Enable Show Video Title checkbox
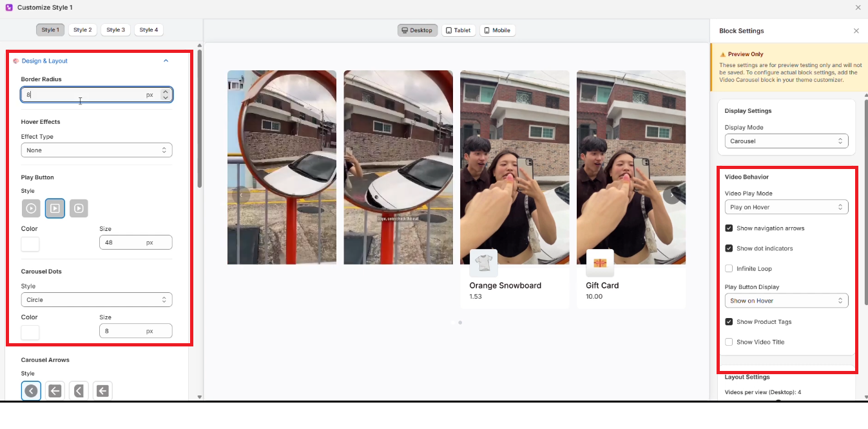The image size is (868, 429). tap(729, 342)
